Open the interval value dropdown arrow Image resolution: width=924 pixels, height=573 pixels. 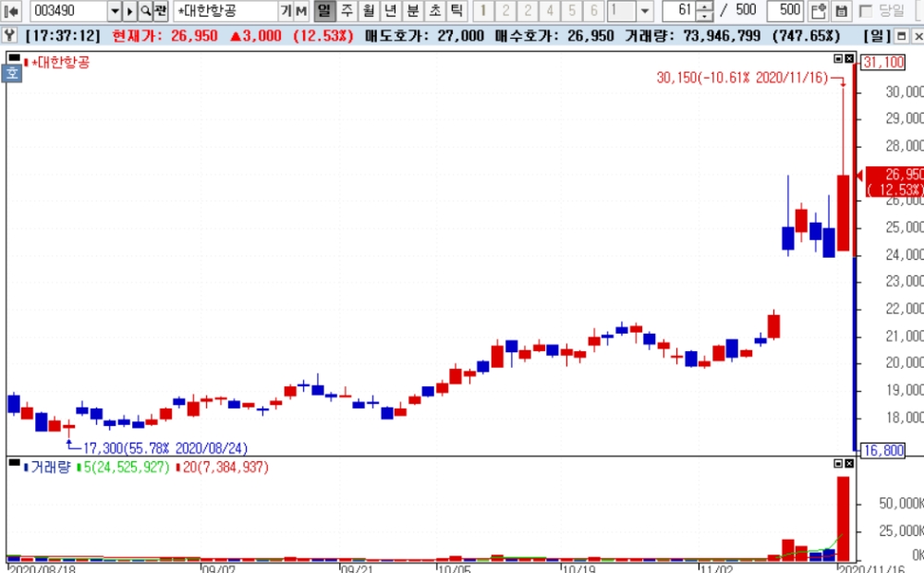(x=645, y=10)
